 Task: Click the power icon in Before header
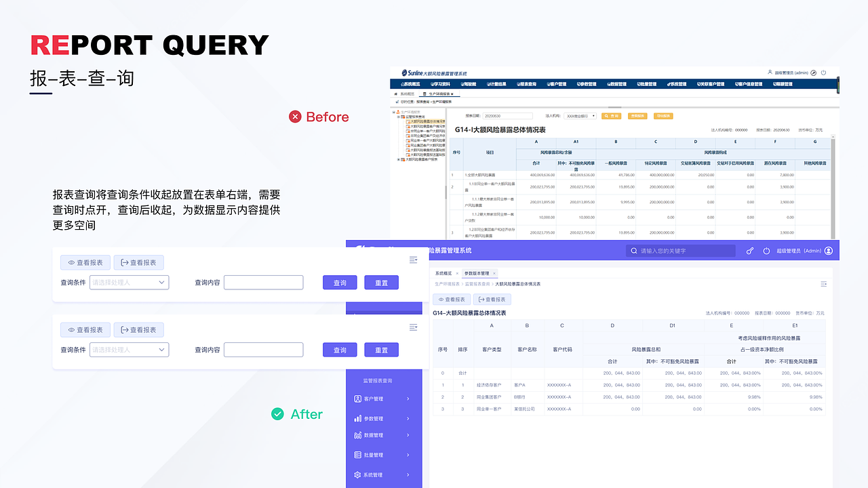point(823,73)
